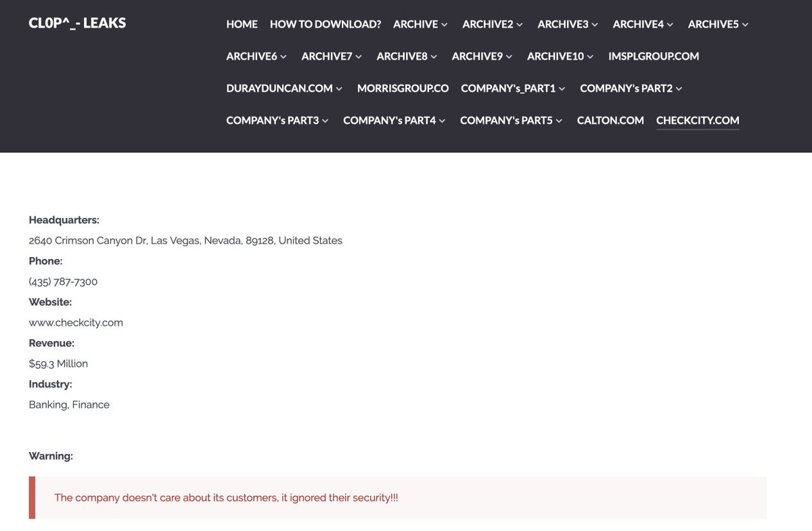
Task: Go to the HOME menu item
Action: [242, 24]
